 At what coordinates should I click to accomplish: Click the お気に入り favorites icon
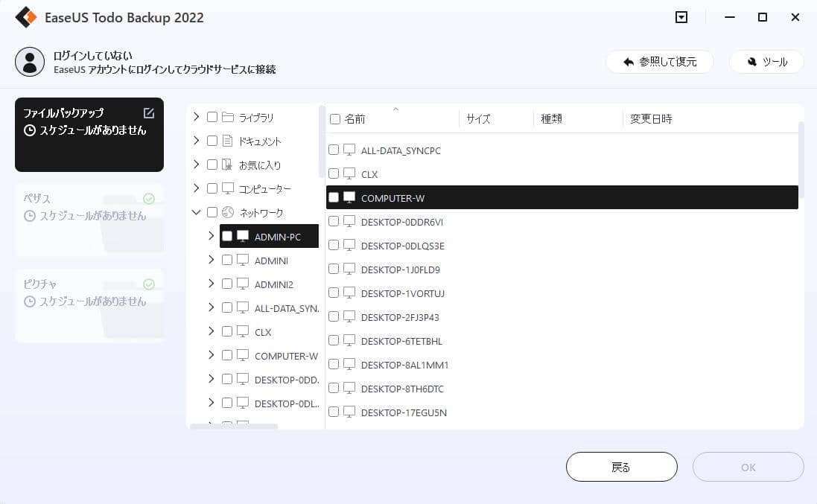click(x=228, y=165)
